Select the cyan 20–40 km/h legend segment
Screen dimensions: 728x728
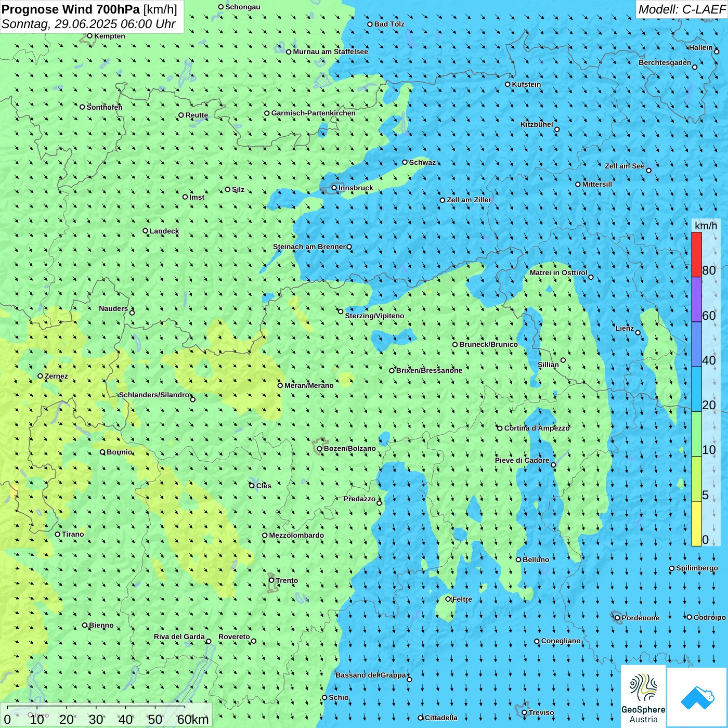(x=696, y=389)
